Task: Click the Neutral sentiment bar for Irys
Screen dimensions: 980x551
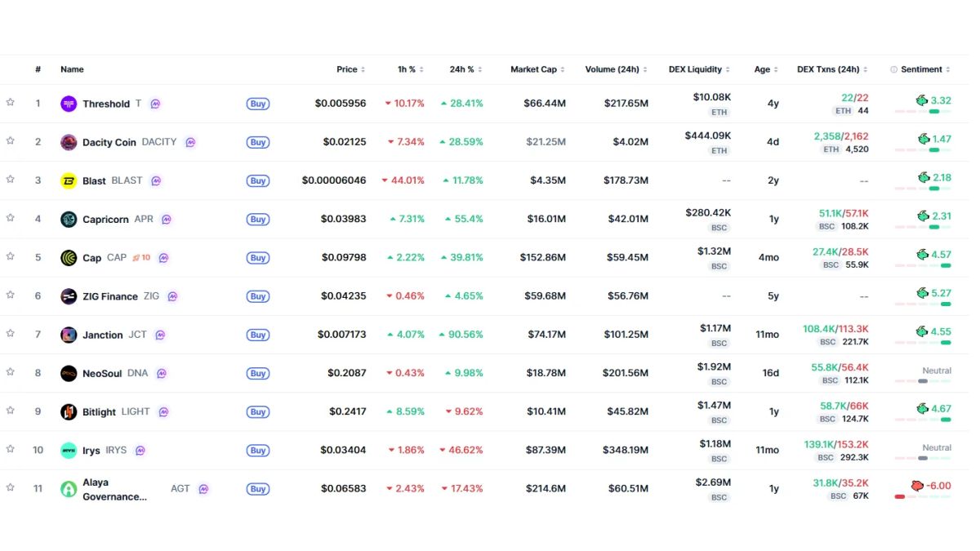Action: click(x=923, y=458)
